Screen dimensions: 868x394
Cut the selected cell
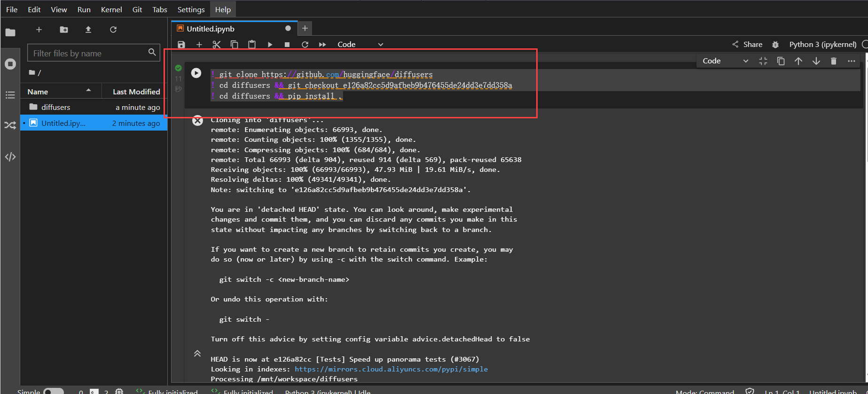[216, 45]
